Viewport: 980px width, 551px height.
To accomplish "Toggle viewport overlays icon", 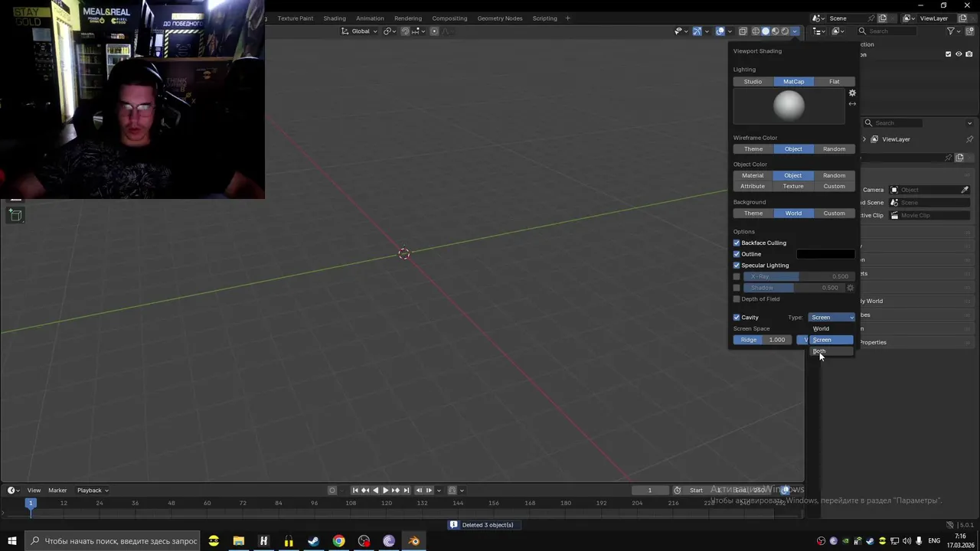I will (x=720, y=31).
